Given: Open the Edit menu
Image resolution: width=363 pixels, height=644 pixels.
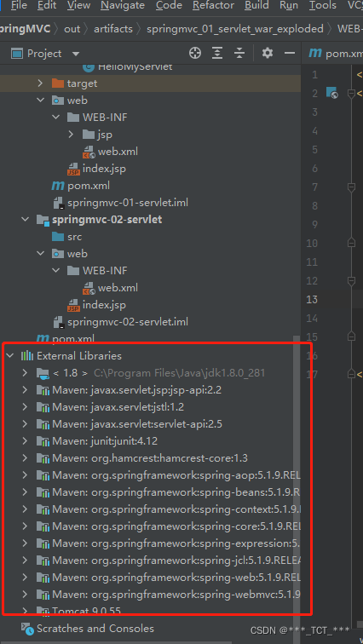Looking at the screenshot, I should (47, 5).
